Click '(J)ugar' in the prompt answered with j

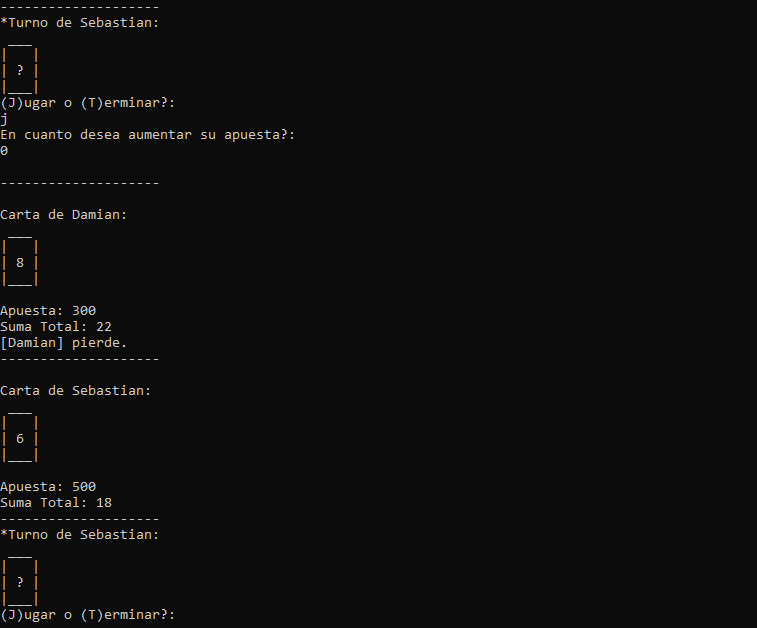(28, 102)
